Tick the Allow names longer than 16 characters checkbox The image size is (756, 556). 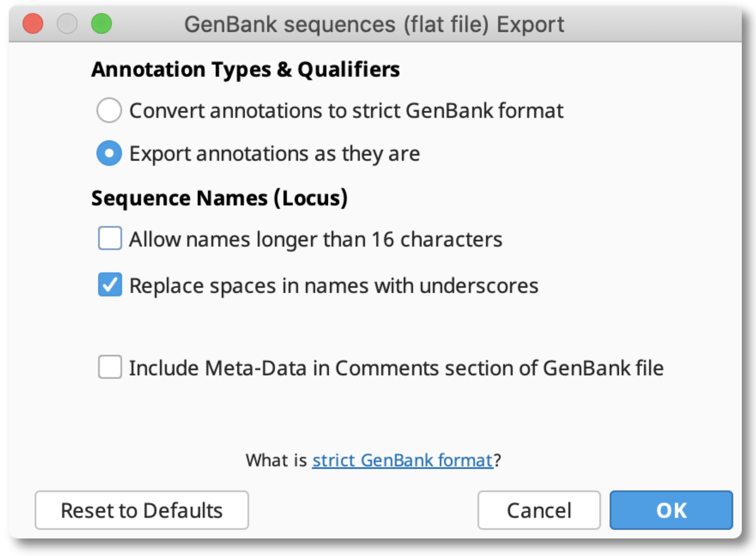pyautogui.click(x=110, y=238)
